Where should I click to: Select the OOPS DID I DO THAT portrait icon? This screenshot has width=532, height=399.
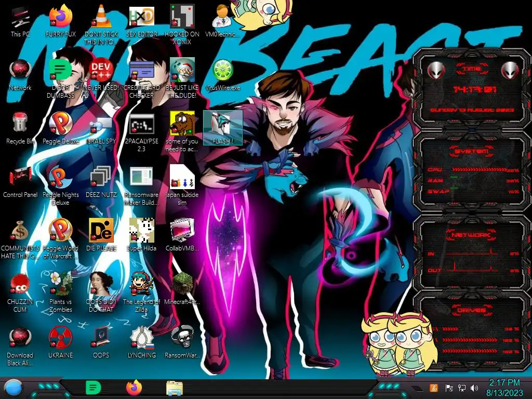coord(101,292)
